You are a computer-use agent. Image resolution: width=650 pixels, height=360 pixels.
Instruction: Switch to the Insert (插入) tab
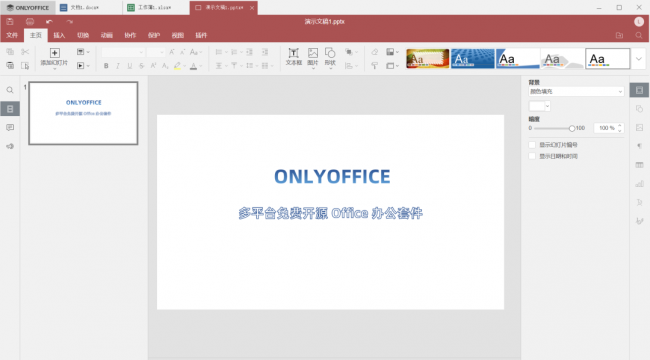(59, 35)
